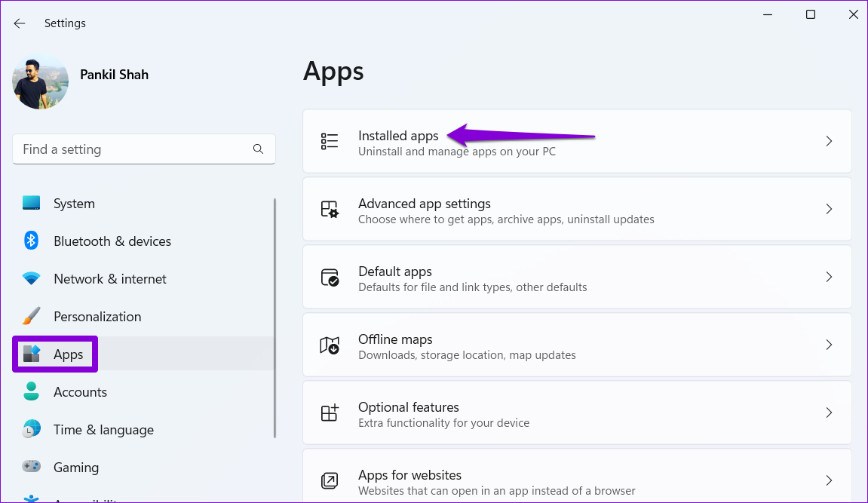Click the Apps for websites icon

(x=330, y=480)
